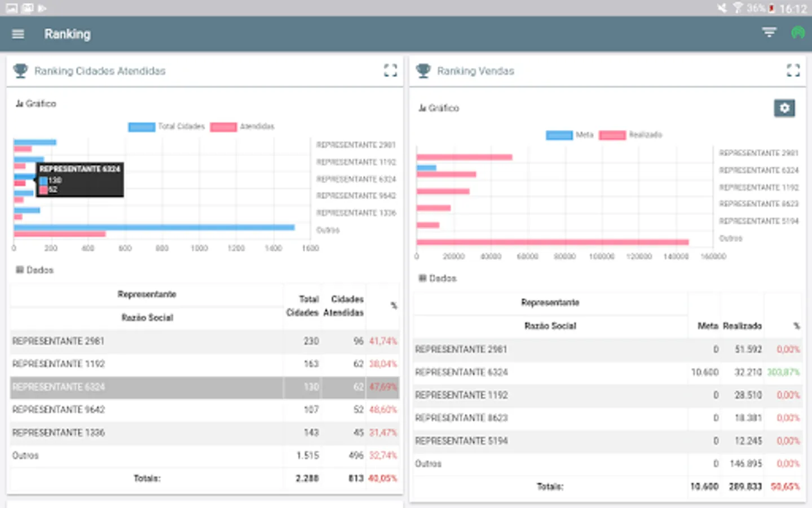Tap the muted sound icon in status bar

click(x=722, y=8)
